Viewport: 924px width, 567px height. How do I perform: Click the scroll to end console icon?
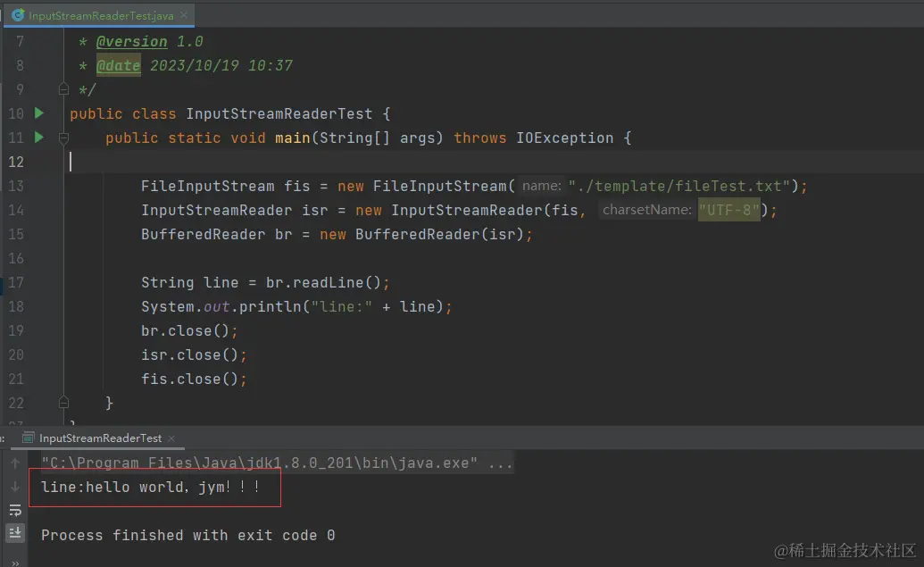point(15,533)
